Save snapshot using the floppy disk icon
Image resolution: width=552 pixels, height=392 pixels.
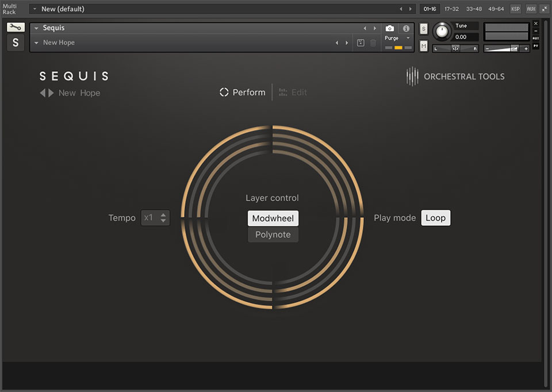tap(361, 43)
